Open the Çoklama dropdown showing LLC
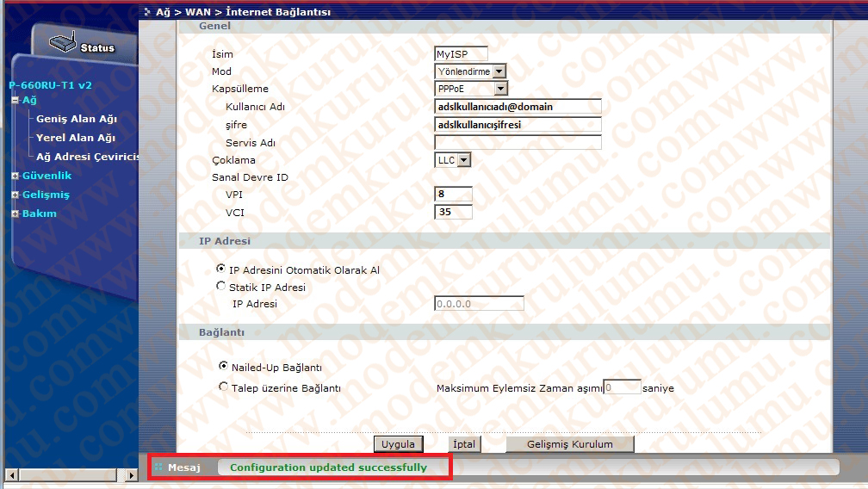 click(x=452, y=160)
